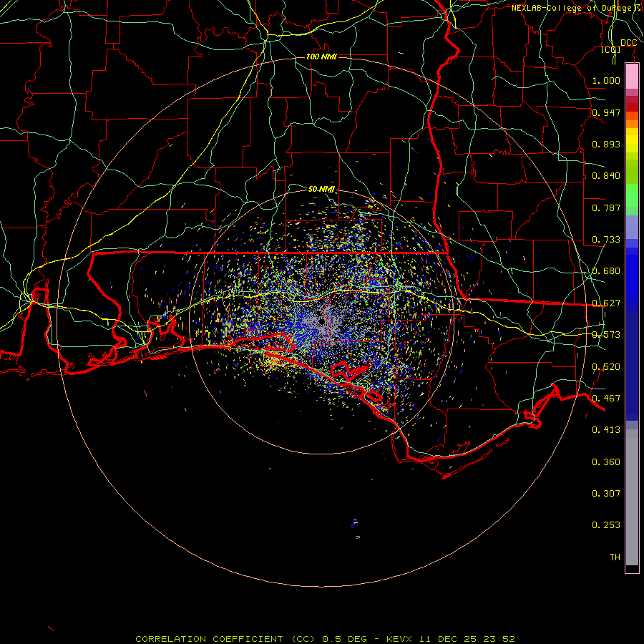
Task: Click the 0.947 scale value
Action: [x=606, y=112]
